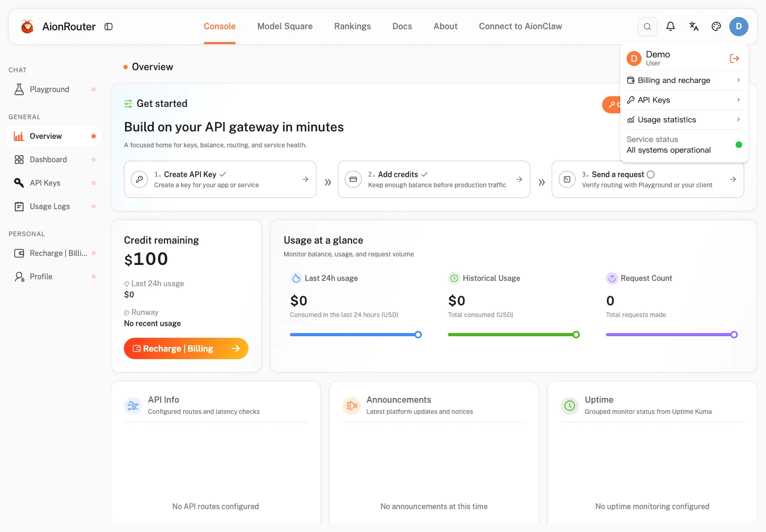Click the Last 24h usage droplet icon
This screenshot has width=766, height=532.
pos(296,278)
